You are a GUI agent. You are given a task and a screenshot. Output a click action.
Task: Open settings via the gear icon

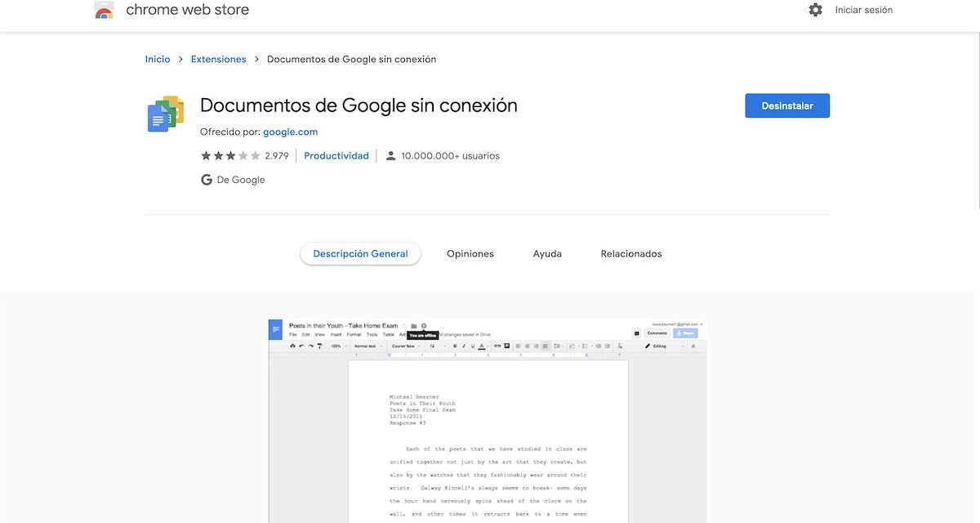click(815, 10)
